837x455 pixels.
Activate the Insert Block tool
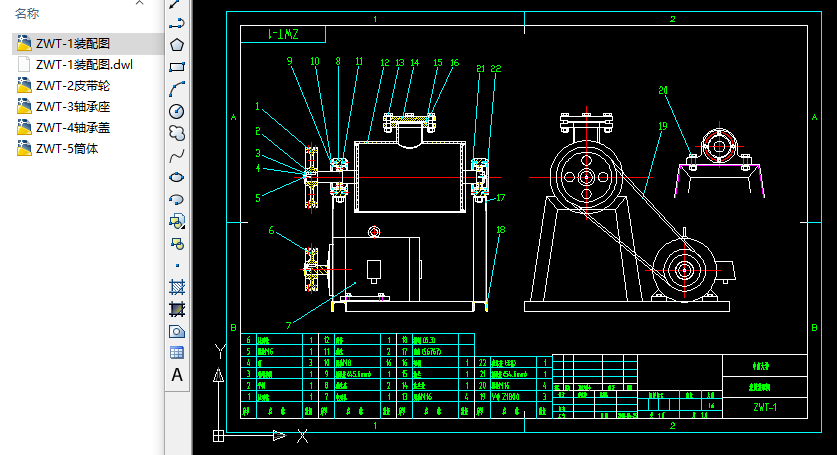point(177,221)
